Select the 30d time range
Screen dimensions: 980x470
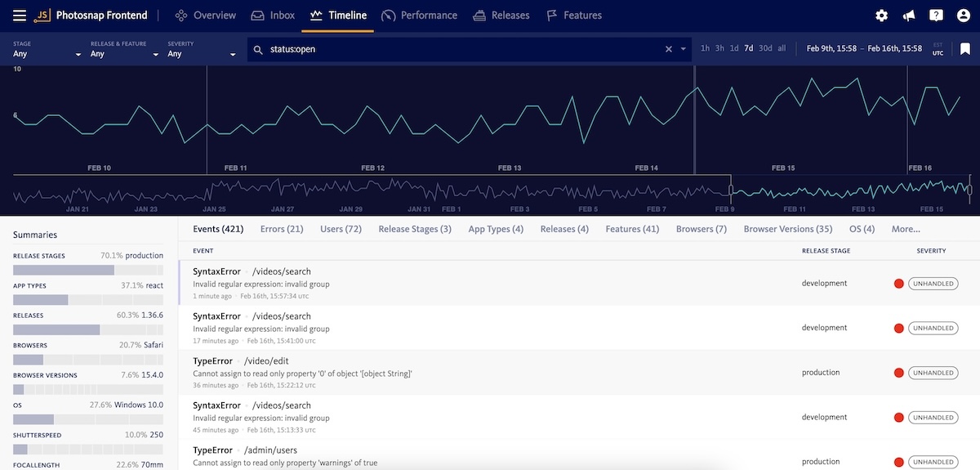click(765, 49)
